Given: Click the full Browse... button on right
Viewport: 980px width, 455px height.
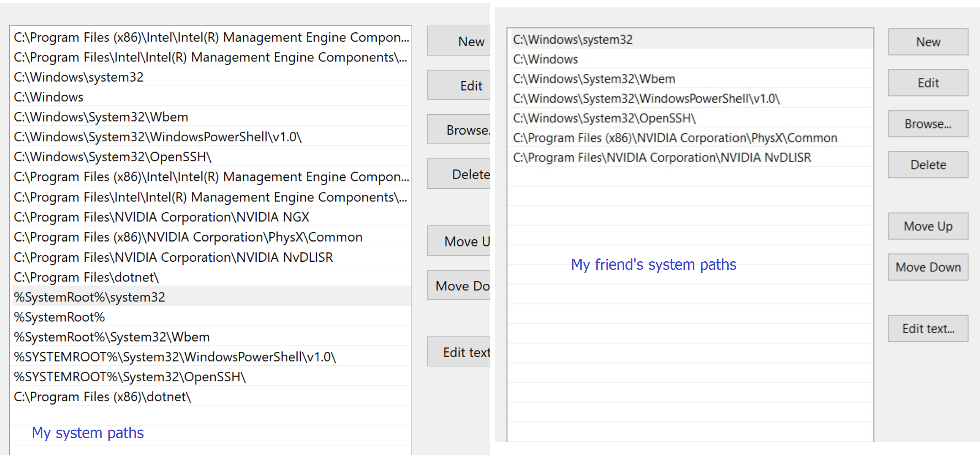Looking at the screenshot, I should tap(928, 124).
